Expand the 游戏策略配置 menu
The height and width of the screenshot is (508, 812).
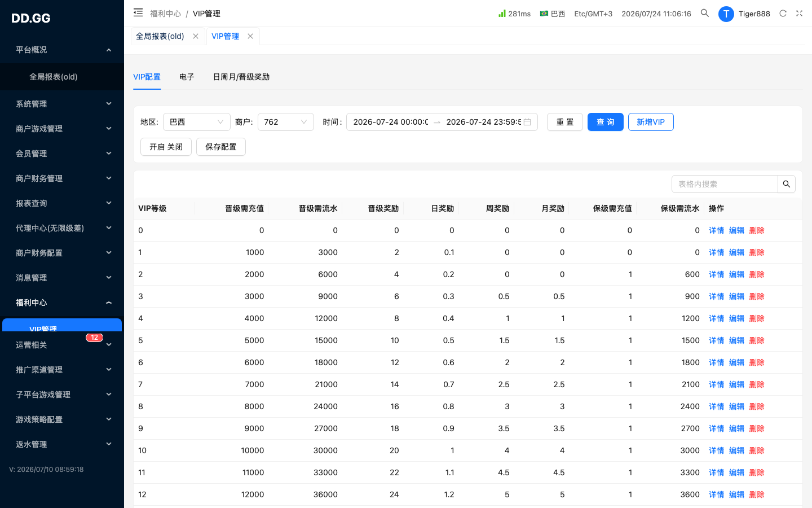click(62, 419)
